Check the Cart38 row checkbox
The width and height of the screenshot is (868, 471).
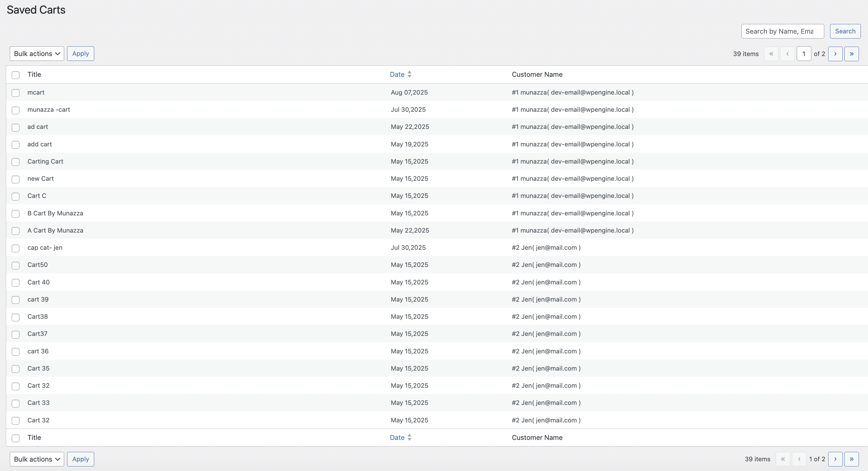[x=16, y=317]
